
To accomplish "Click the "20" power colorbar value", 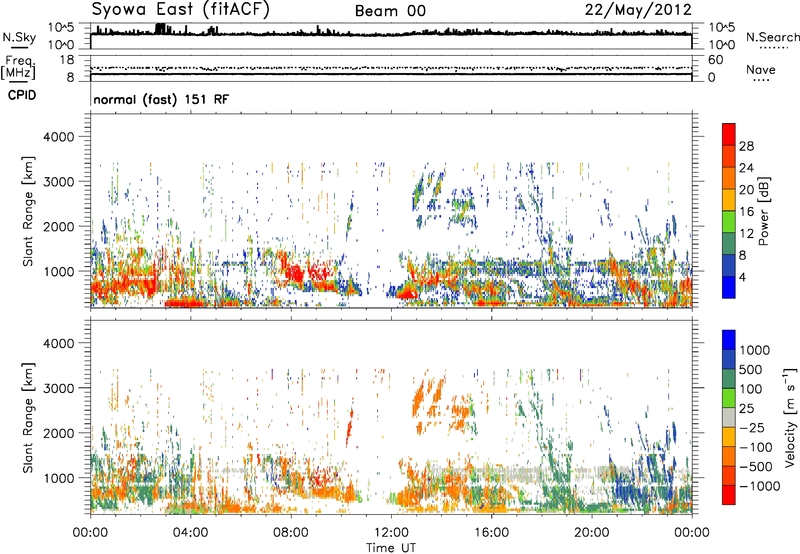I will [x=746, y=190].
